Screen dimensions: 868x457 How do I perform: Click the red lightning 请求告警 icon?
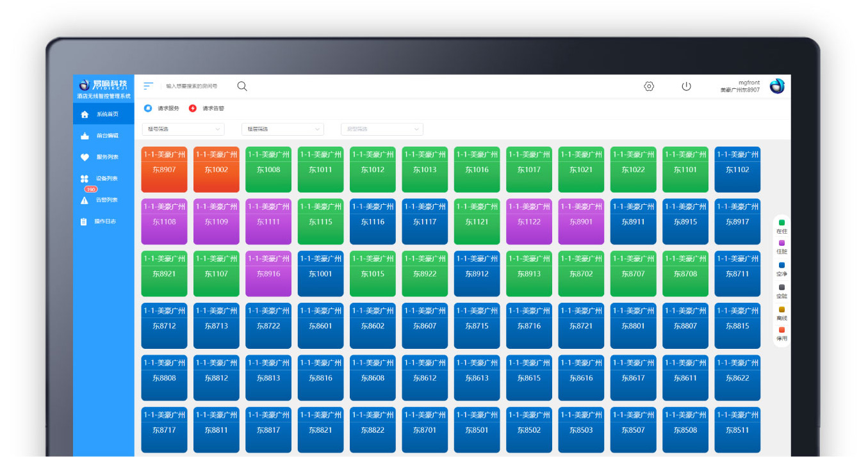click(193, 108)
